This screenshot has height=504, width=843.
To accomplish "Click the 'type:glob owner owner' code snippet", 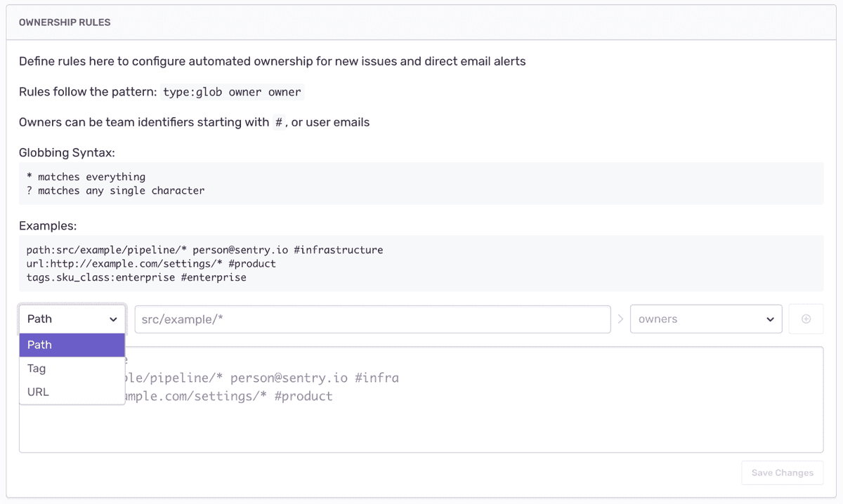I will click(232, 92).
